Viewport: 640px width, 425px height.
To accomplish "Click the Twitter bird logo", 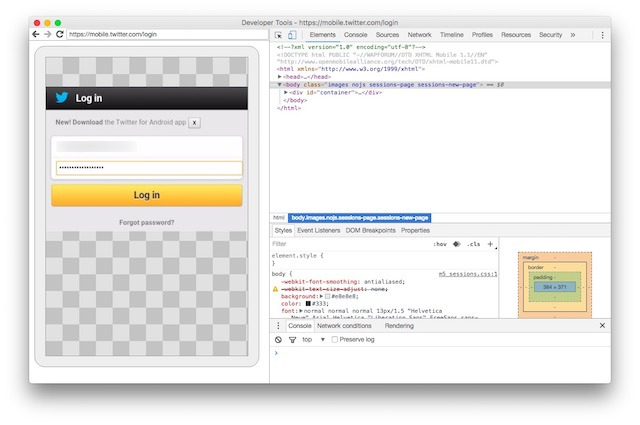I will [x=62, y=98].
